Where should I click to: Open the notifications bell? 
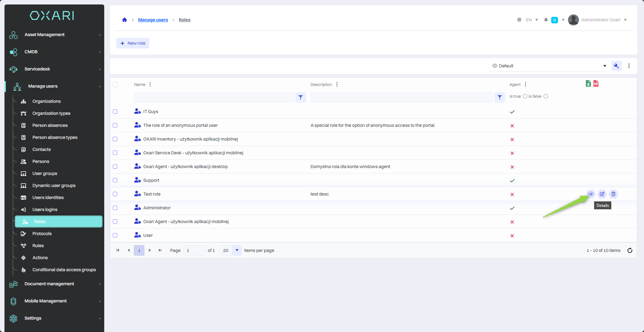pos(546,20)
